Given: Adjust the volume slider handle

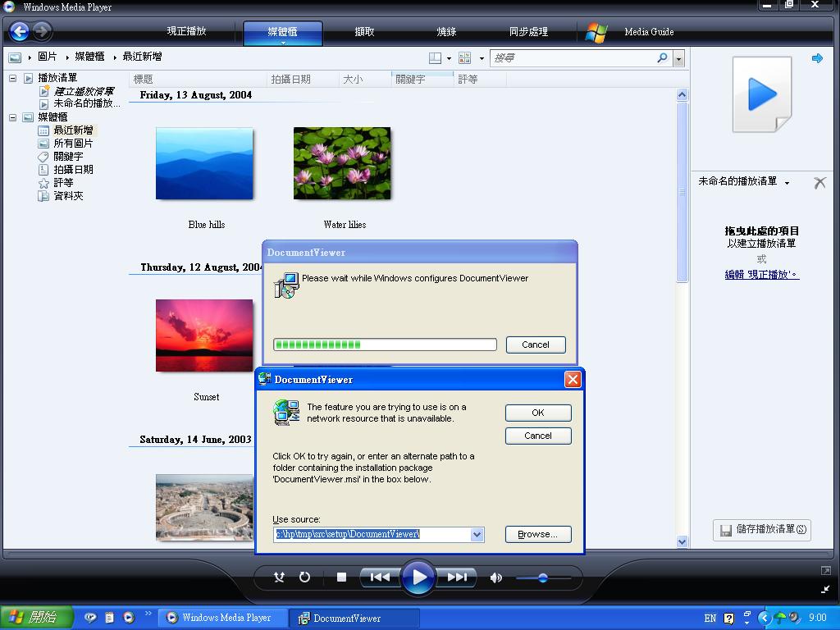Looking at the screenshot, I should pos(542,578).
